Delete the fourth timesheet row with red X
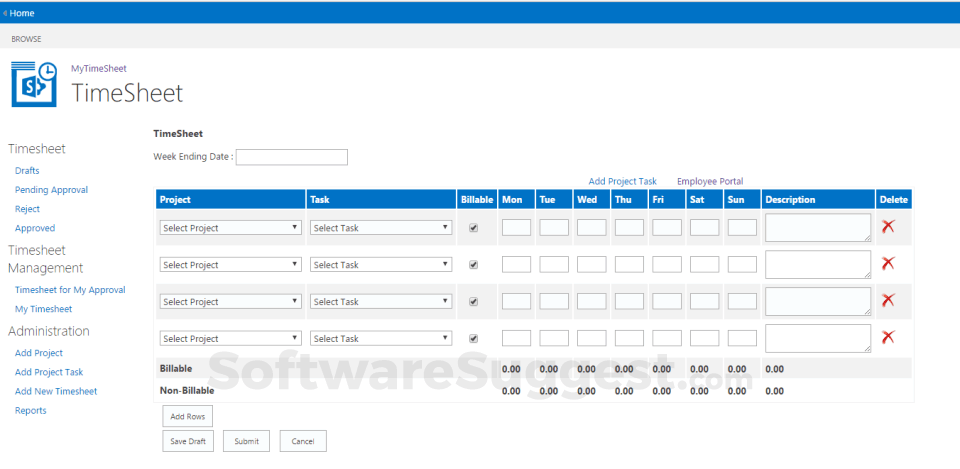 point(888,337)
